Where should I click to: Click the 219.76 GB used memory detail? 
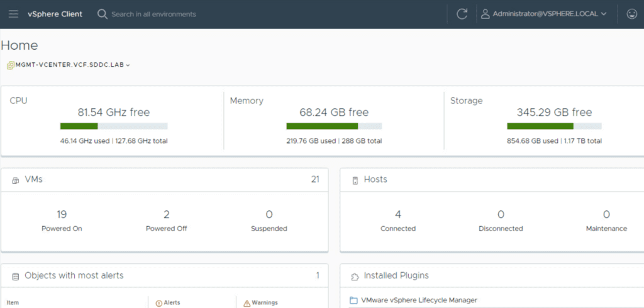[x=311, y=141]
